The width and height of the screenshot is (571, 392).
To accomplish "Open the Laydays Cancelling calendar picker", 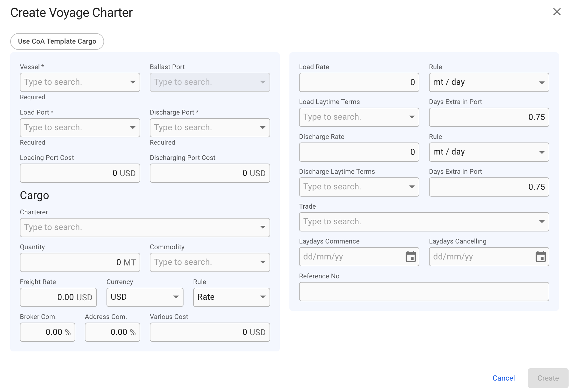I will coord(540,257).
